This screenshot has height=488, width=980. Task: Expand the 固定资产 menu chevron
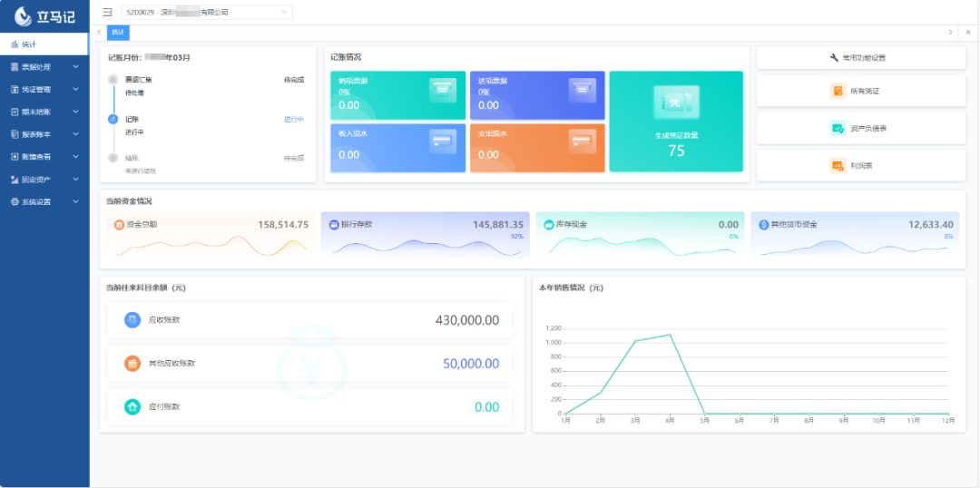[75, 180]
